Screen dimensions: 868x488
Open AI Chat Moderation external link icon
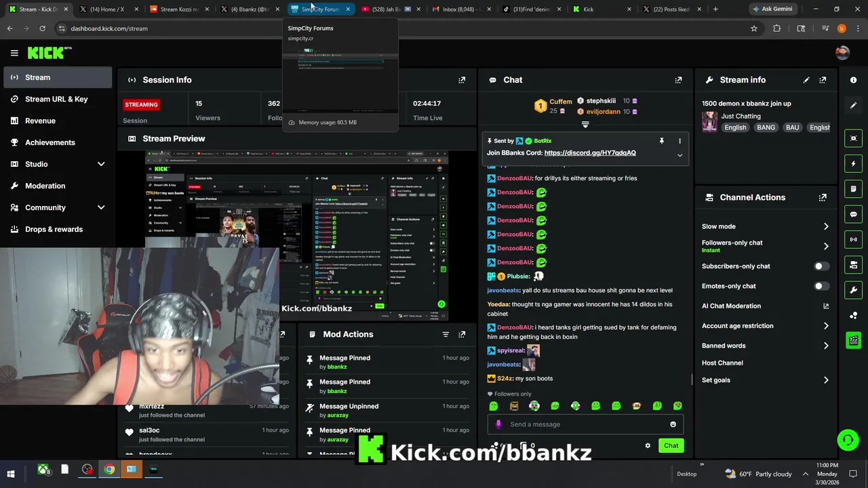[x=826, y=306]
